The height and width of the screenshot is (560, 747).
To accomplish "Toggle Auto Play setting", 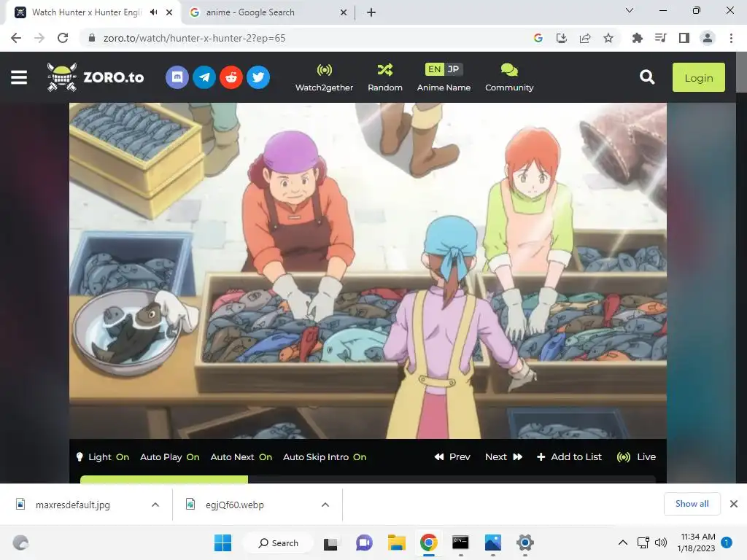I will [169, 457].
